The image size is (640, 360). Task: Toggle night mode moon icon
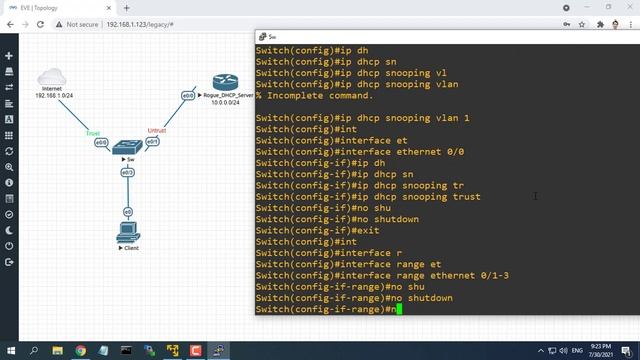pos(9,231)
